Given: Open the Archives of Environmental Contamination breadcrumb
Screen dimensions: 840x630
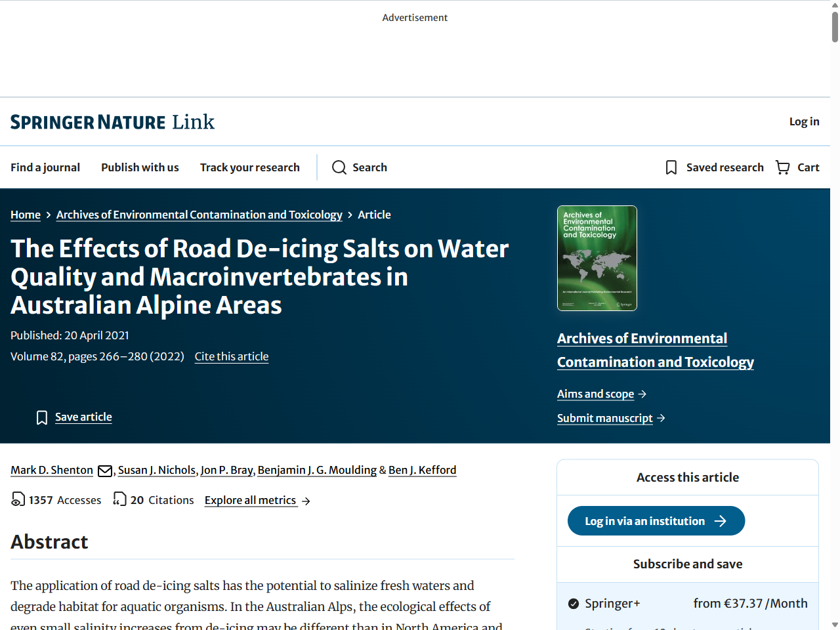Looking at the screenshot, I should point(199,215).
